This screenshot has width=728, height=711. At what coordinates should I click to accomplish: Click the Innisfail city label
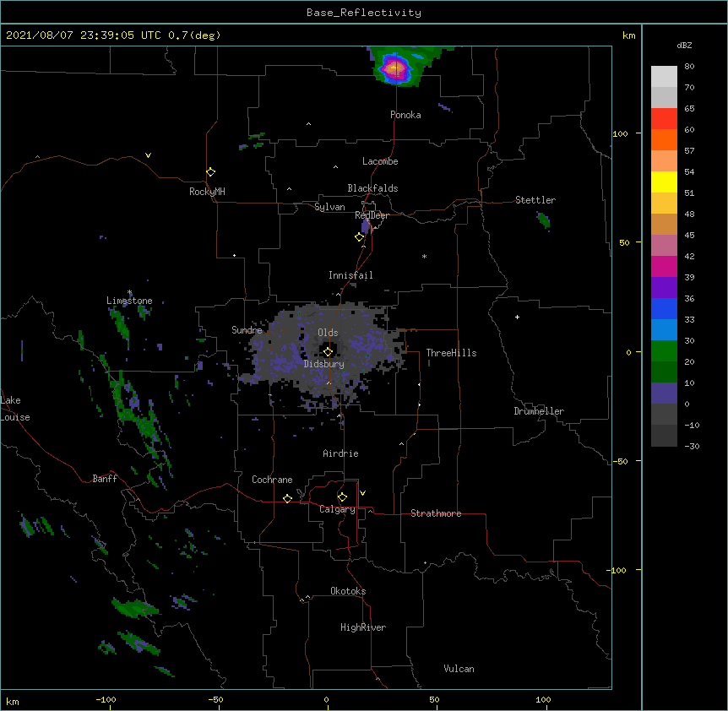click(x=350, y=275)
